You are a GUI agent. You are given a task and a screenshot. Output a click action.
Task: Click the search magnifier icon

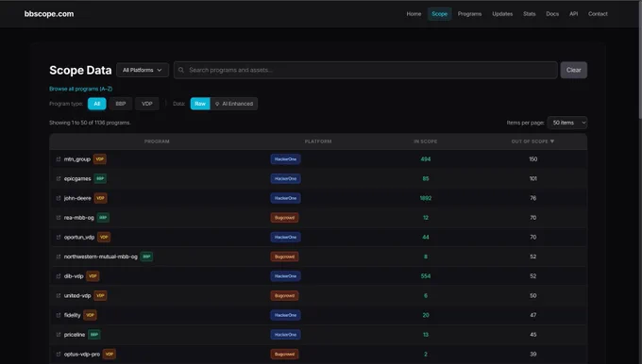pyautogui.click(x=181, y=70)
